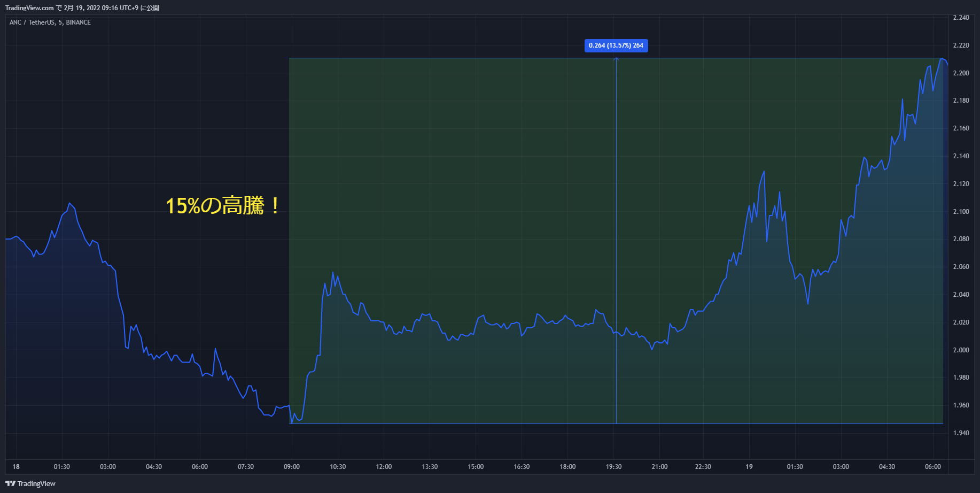This screenshot has width=980, height=493.
Task: Click price axis label 2.080
Action: tap(961, 239)
